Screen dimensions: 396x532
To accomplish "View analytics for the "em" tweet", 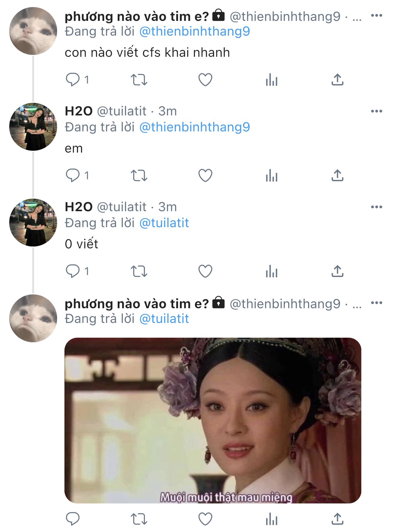I will tap(271, 176).
